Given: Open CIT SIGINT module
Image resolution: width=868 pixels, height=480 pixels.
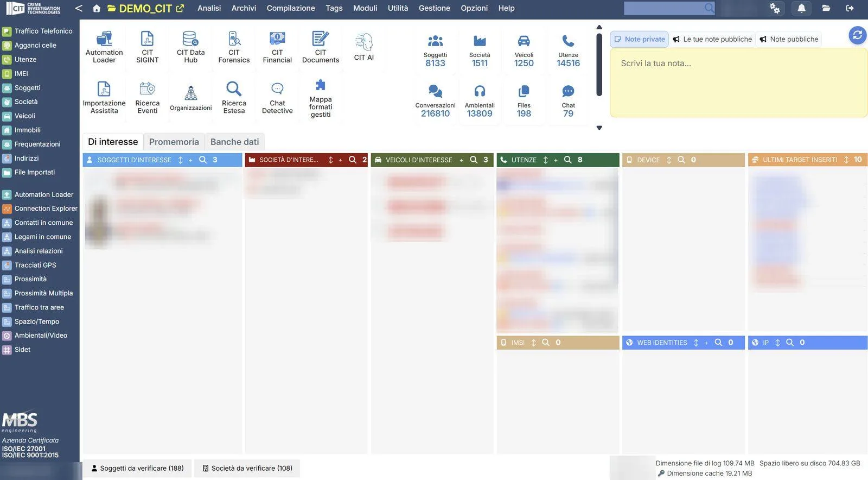Looking at the screenshot, I should (148, 48).
